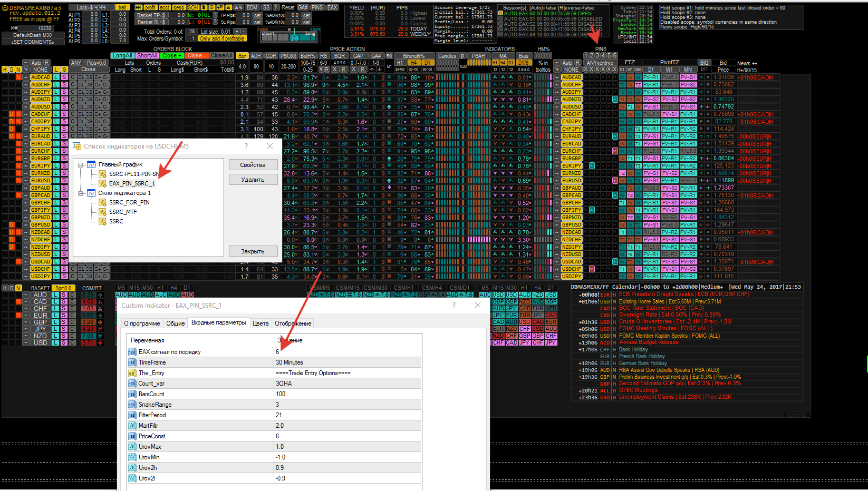Toggle the profit button in top toolbar
This screenshot has height=491, width=868.
point(150,7)
